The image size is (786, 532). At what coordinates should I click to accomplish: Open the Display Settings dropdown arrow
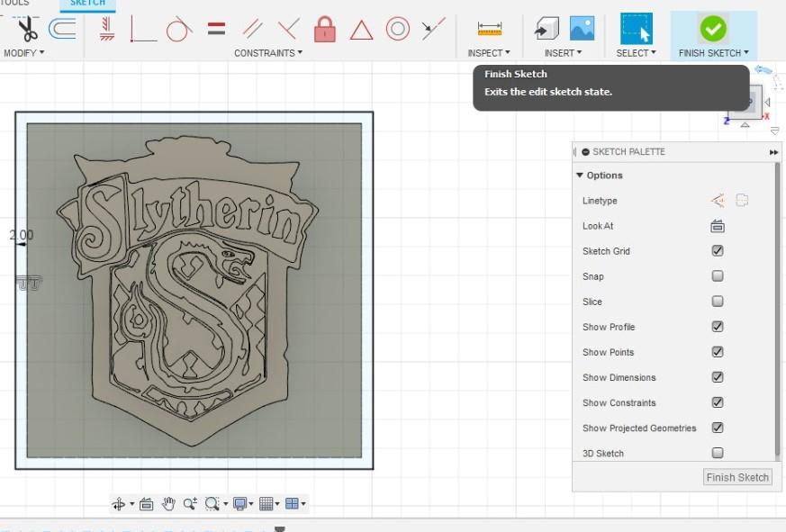(x=251, y=503)
